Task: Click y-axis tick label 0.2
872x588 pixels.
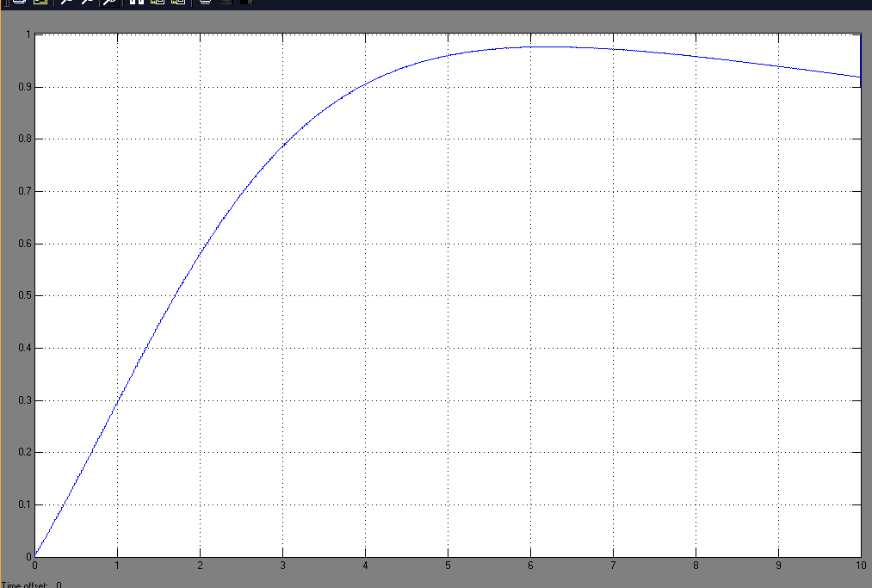Action: (24, 452)
